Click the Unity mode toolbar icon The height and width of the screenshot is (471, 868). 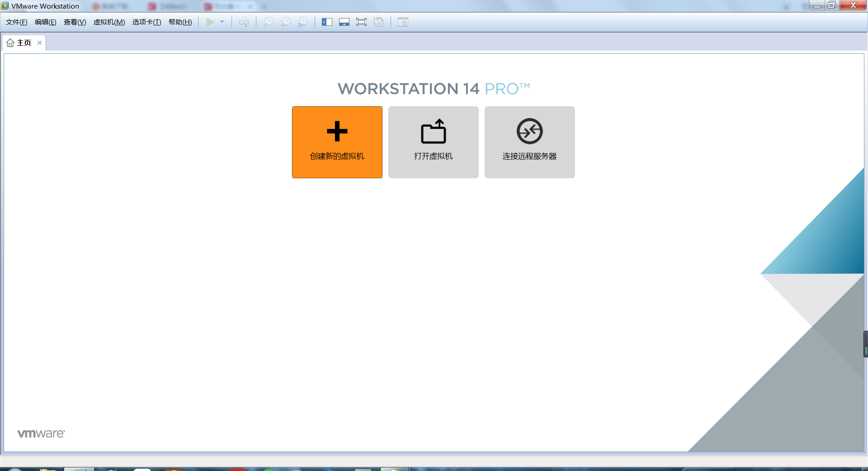tap(379, 22)
